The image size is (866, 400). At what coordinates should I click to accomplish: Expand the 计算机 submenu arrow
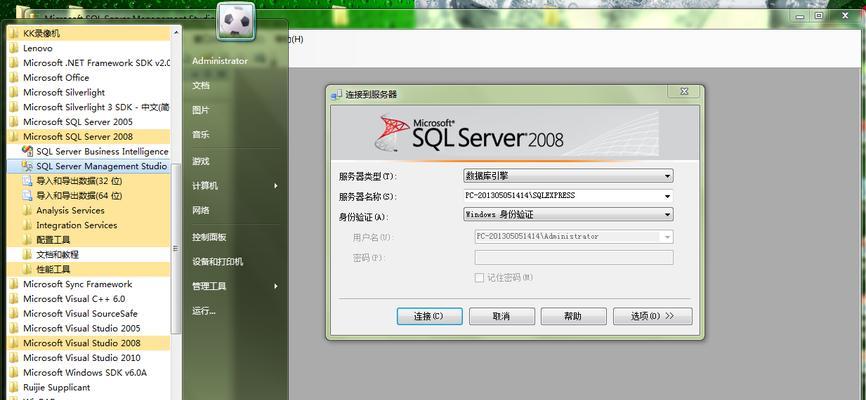tap(276, 186)
